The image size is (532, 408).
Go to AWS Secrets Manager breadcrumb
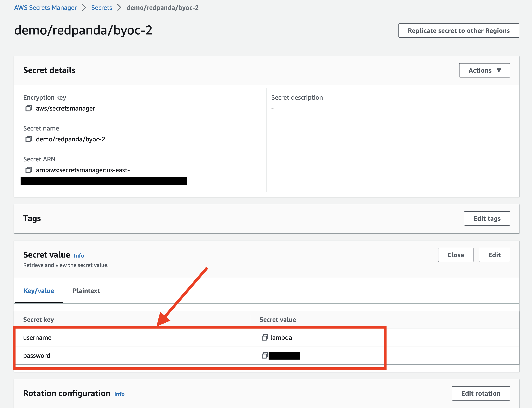pyautogui.click(x=45, y=8)
